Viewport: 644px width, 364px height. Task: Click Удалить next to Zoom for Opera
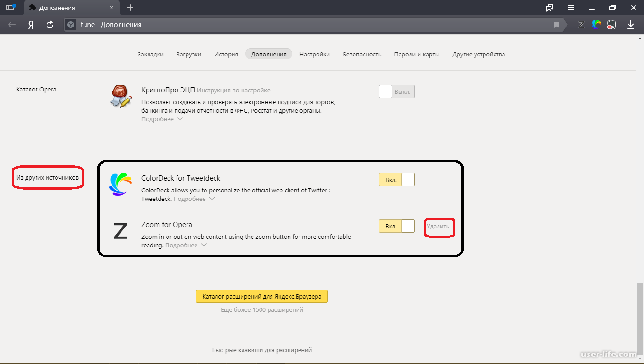pyautogui.click(x=438, y=227)
